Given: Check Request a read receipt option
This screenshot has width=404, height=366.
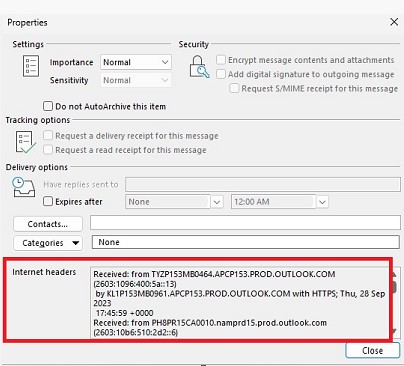Looking at the screenshot, I should coord(48,150).
